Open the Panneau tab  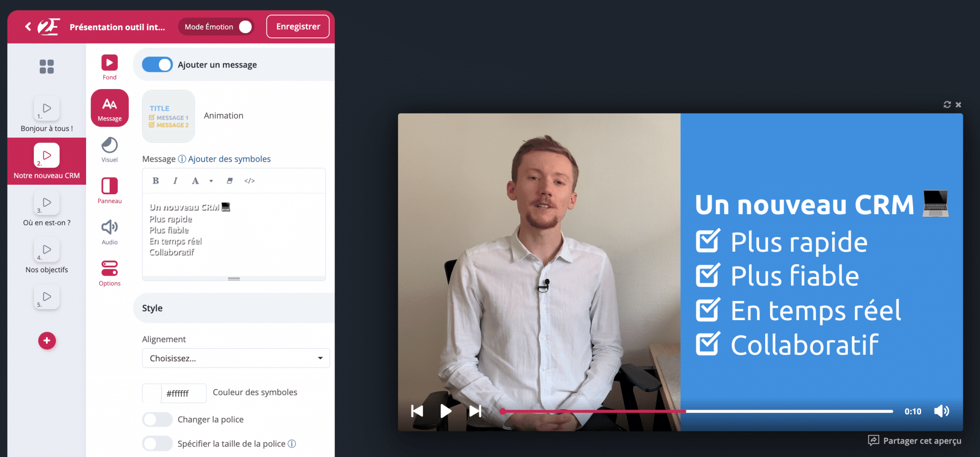tap(110, 190)
